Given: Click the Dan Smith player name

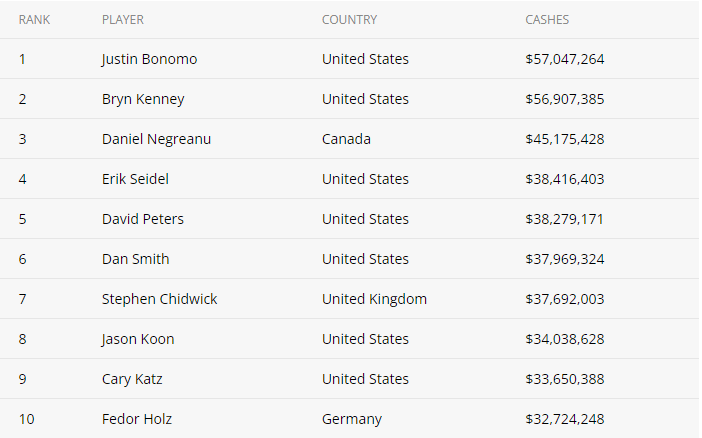Looking at the screenshot, I should 136,259.
